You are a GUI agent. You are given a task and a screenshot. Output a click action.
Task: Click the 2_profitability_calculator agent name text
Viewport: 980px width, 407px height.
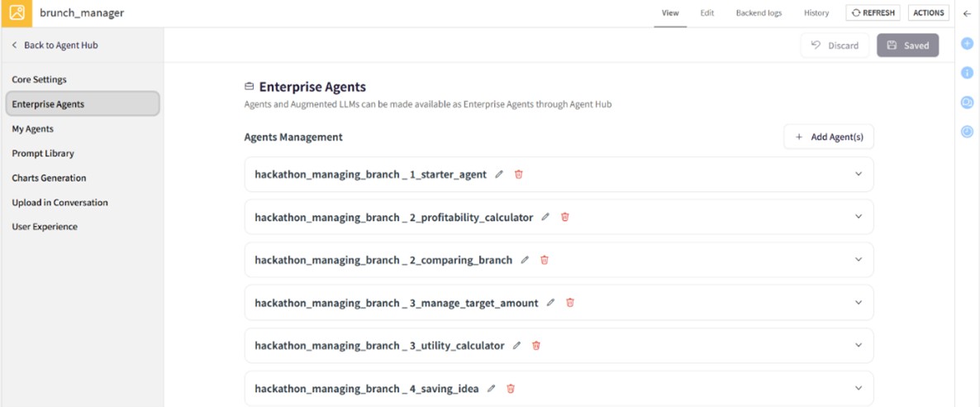click(394, 218)
